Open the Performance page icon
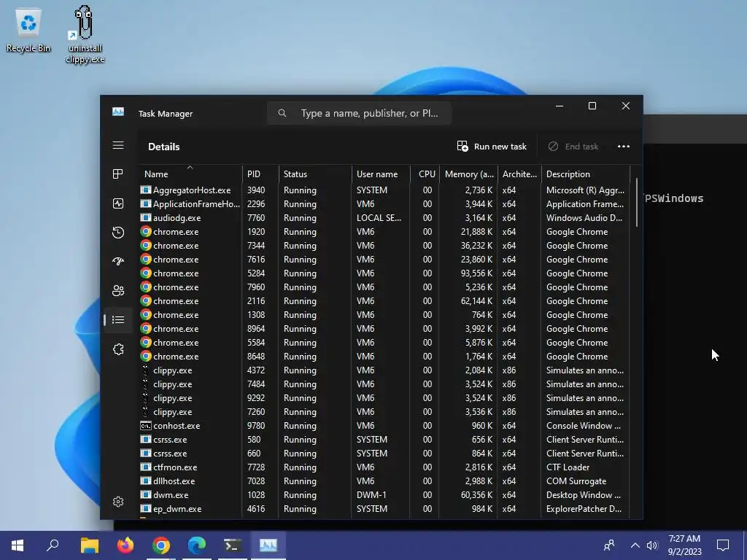Image resolution: width=747 pixels, height=560 pixels. click(118, 203)
